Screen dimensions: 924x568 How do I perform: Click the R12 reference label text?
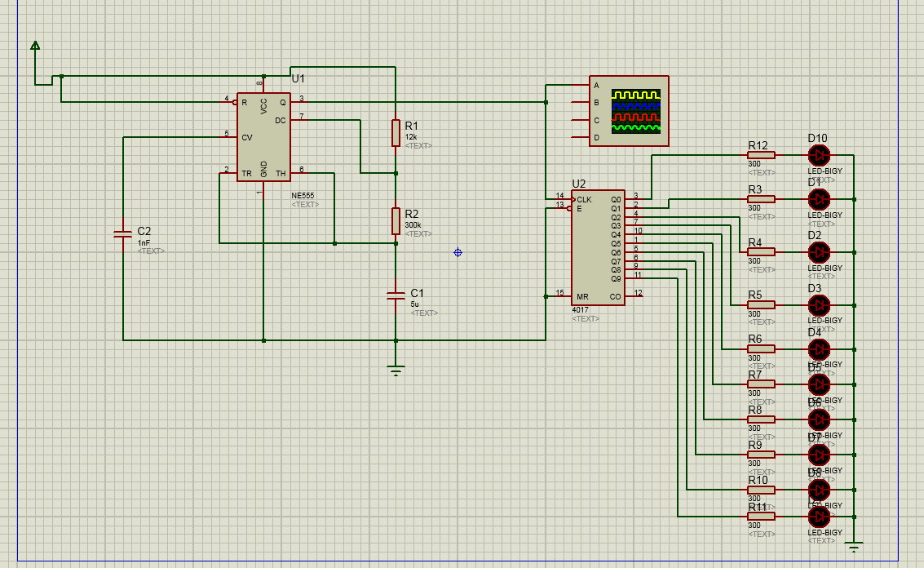pyautogui.click(x=758, y=146)
